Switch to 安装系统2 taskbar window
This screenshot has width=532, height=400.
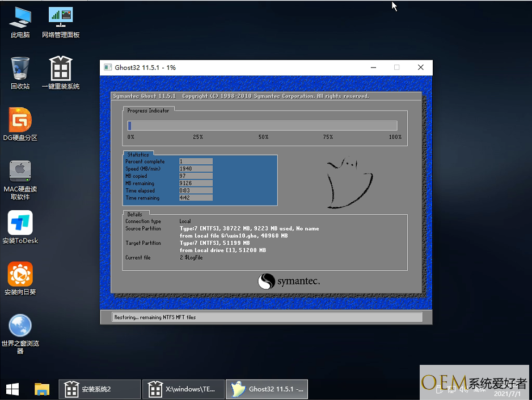pyautogui.click(x=100, y=389)
